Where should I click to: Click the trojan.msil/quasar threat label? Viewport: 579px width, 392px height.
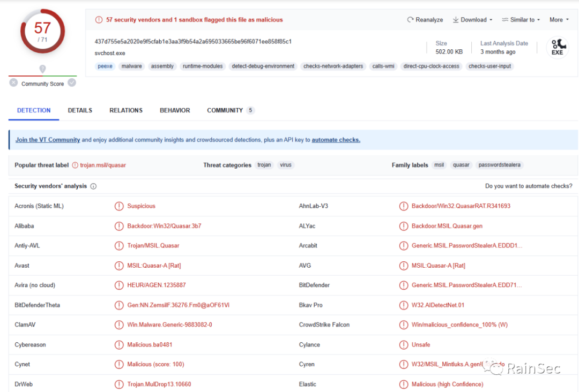pyautogui.click(x=102, y=165)
